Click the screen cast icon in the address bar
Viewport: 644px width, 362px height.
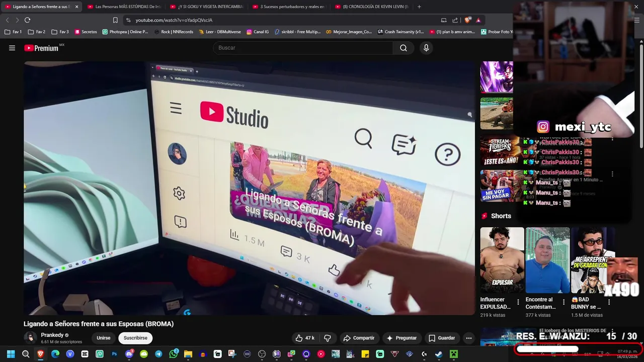pyautogui.click(x=444, y=20)
